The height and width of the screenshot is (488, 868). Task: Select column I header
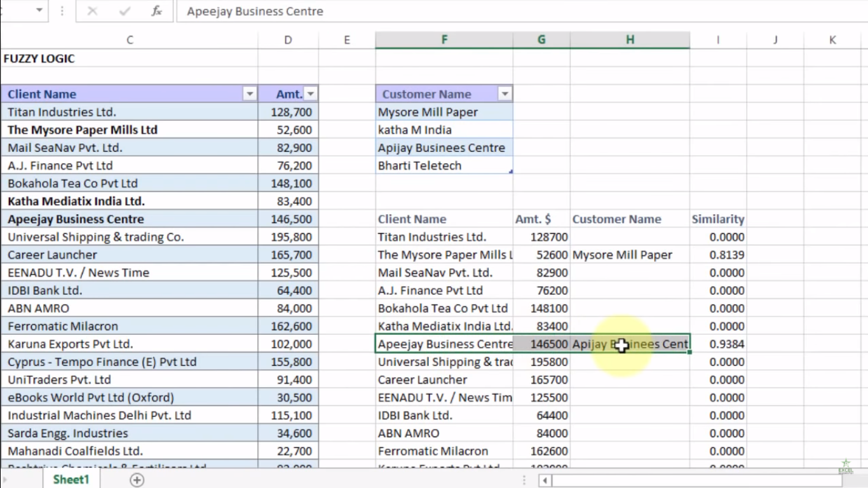(x=718, y=40)
